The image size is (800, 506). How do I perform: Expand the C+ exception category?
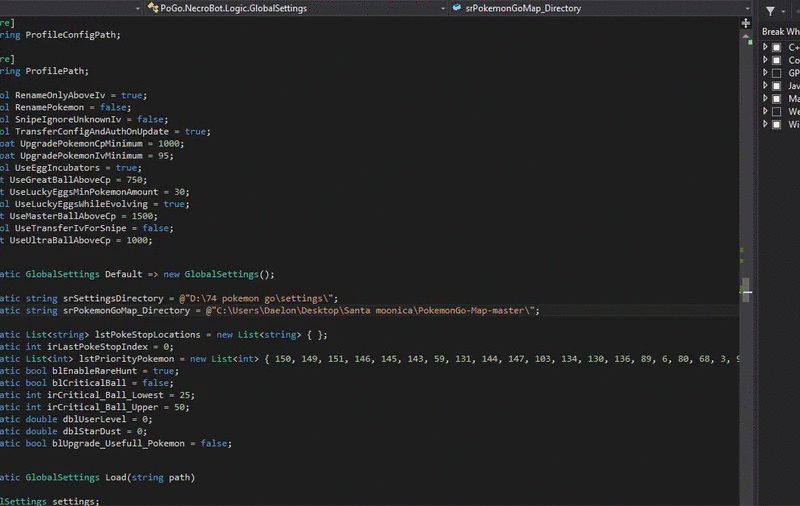(x=765, y=47)
